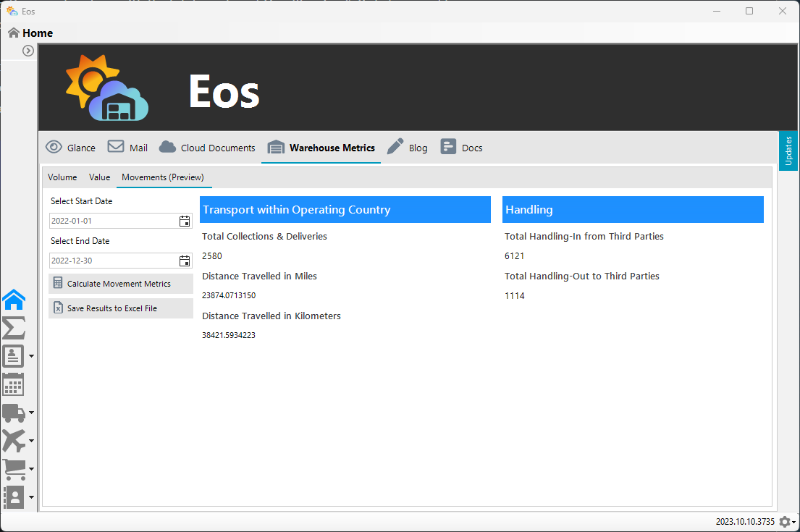Open the Glance tab
The width and height of the screenshot is (800, 532).
70,148
